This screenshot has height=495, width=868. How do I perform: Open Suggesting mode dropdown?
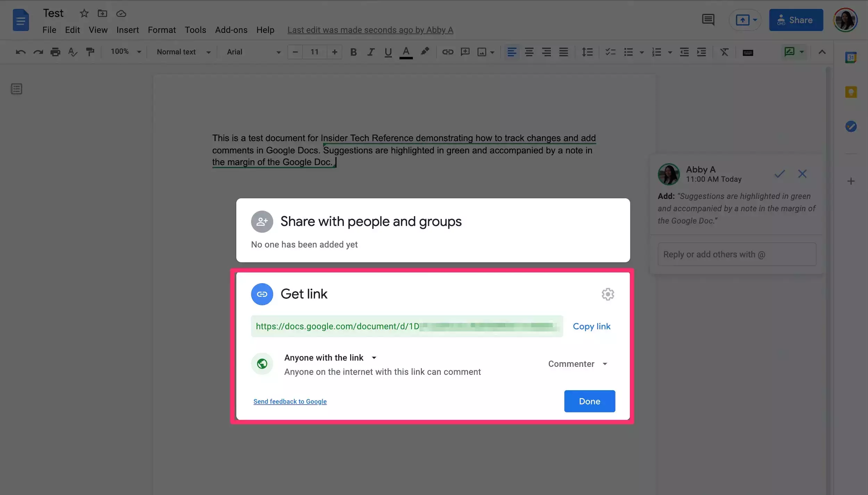click(794, 52)
